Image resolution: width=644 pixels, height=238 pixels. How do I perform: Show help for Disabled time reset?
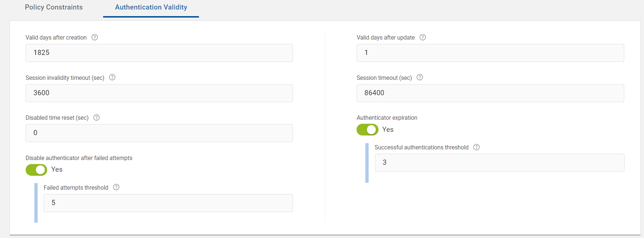coord(97,118)
